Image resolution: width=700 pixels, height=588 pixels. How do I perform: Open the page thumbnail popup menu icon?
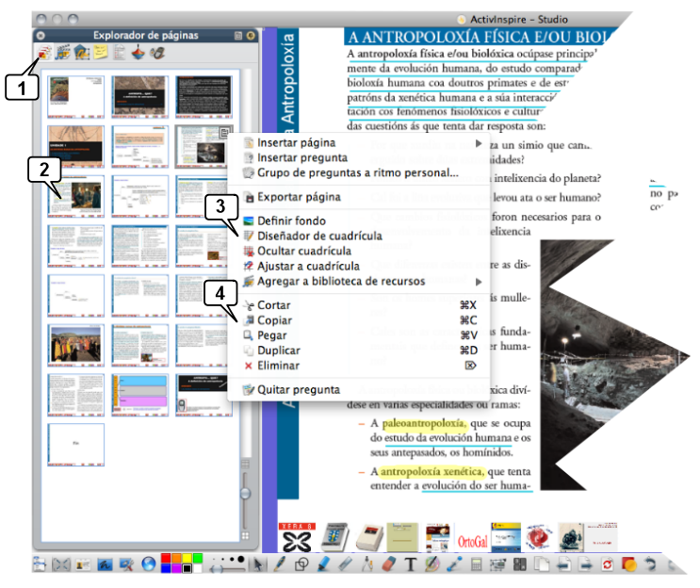(224, 133)
